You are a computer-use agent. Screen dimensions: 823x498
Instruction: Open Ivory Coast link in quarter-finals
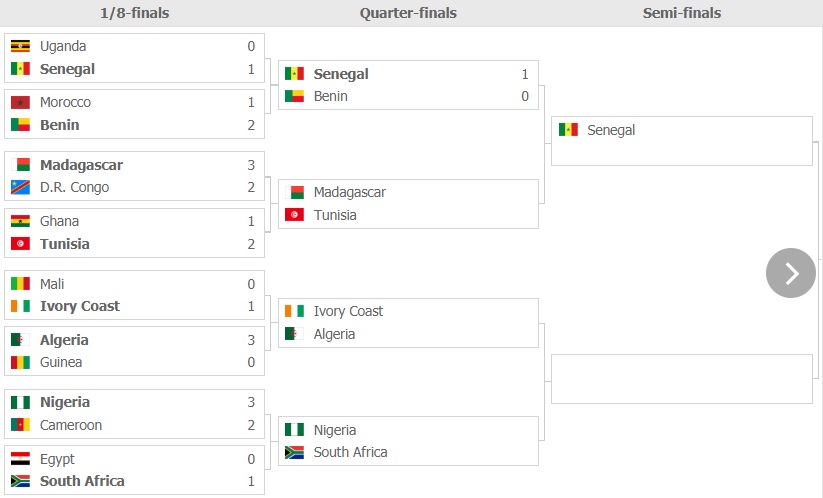click(x=348, y=311)
